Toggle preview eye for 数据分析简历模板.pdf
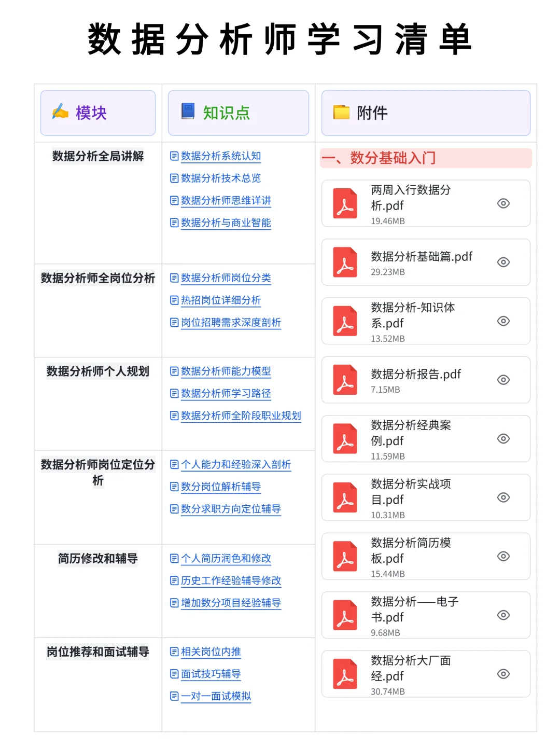 point(503,557)
